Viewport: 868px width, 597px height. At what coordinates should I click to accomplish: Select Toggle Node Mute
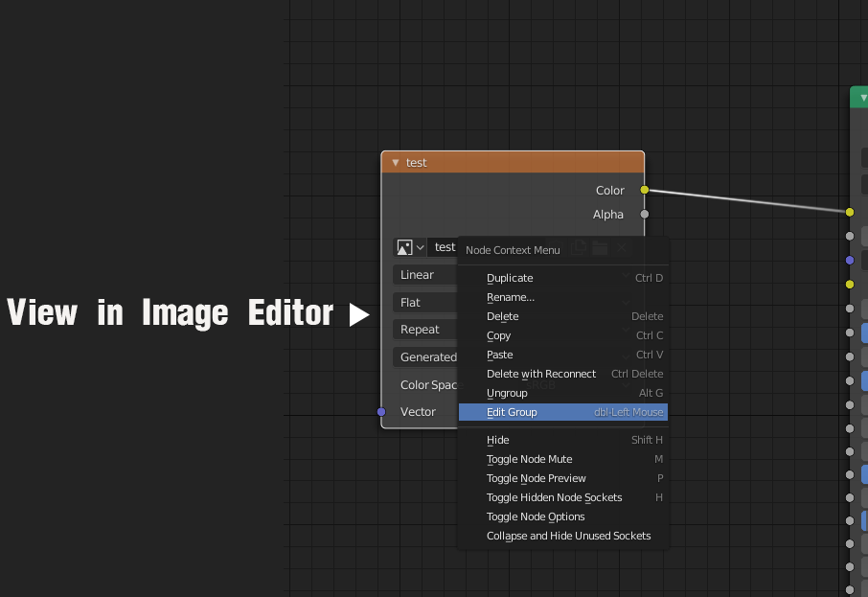coord(563,459)
